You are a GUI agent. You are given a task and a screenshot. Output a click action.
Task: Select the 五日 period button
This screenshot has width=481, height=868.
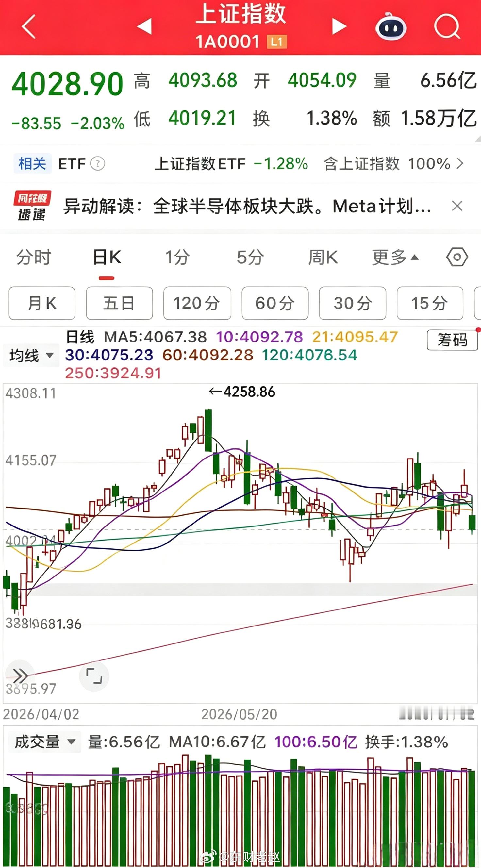pyautogui.click(x=120, y=303)
